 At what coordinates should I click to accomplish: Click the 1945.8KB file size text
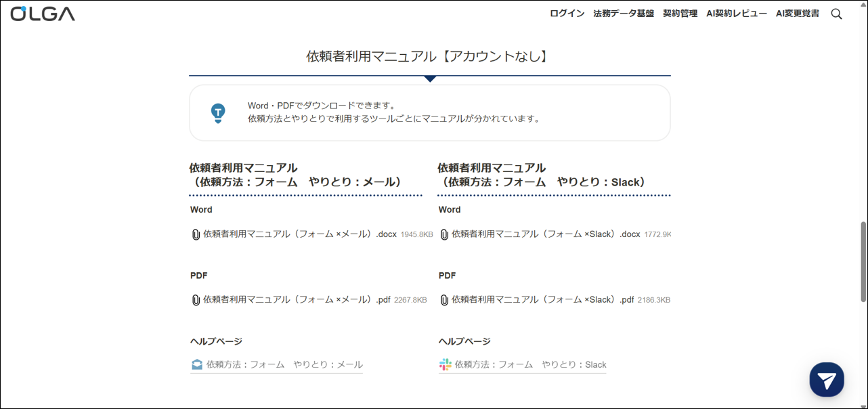point(416,235)
